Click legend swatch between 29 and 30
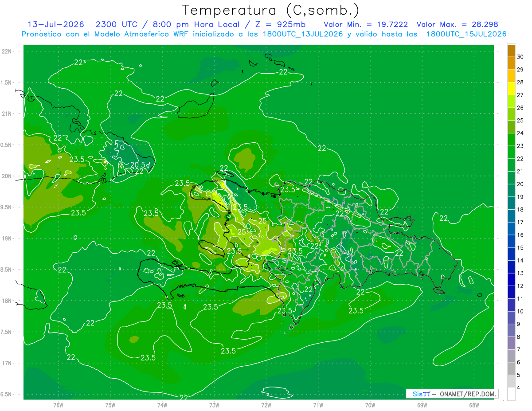Viewport: 532px width, 411px height. pyautogui.click(x=511, y=63)
